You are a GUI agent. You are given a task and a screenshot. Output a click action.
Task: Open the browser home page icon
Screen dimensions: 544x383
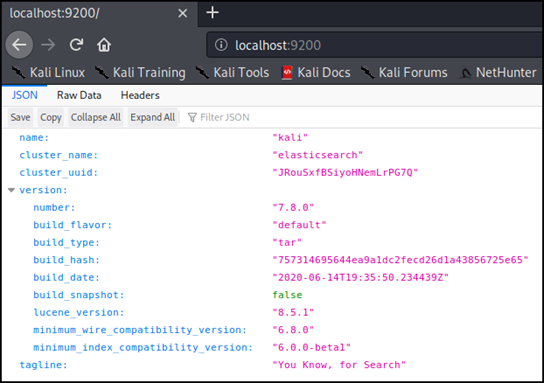point(104,45)
